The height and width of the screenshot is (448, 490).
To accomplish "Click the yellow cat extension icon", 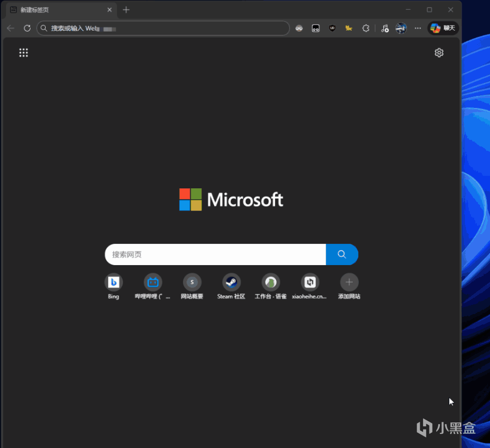I will pyautogui.click(x=349, y=28).
